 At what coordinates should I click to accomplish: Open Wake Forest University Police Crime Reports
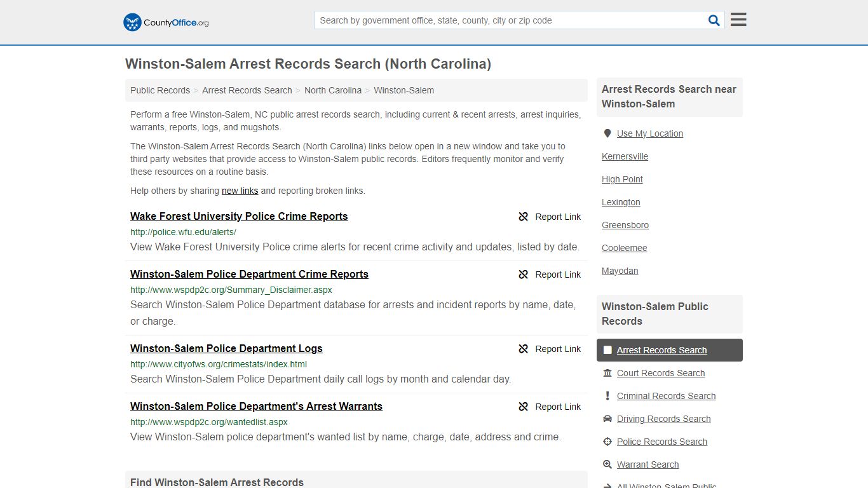pyautogui.click(x=239, y=216)
